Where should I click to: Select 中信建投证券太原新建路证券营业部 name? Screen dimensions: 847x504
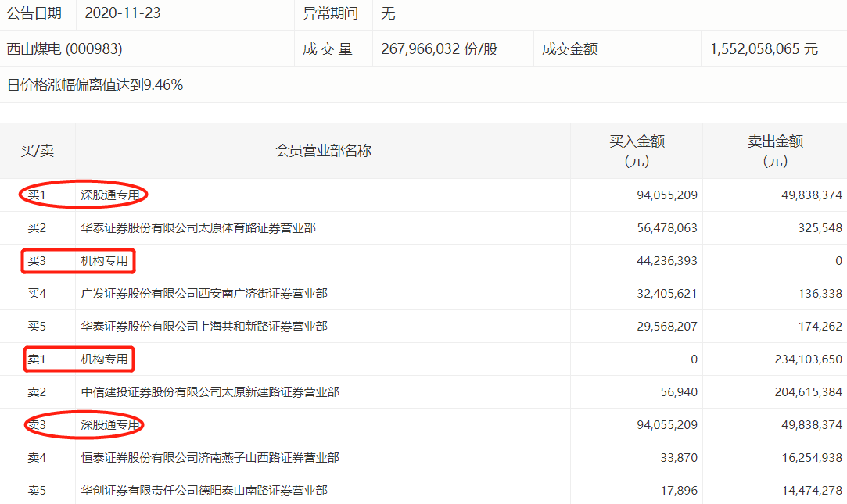click(x=210, y=392)
